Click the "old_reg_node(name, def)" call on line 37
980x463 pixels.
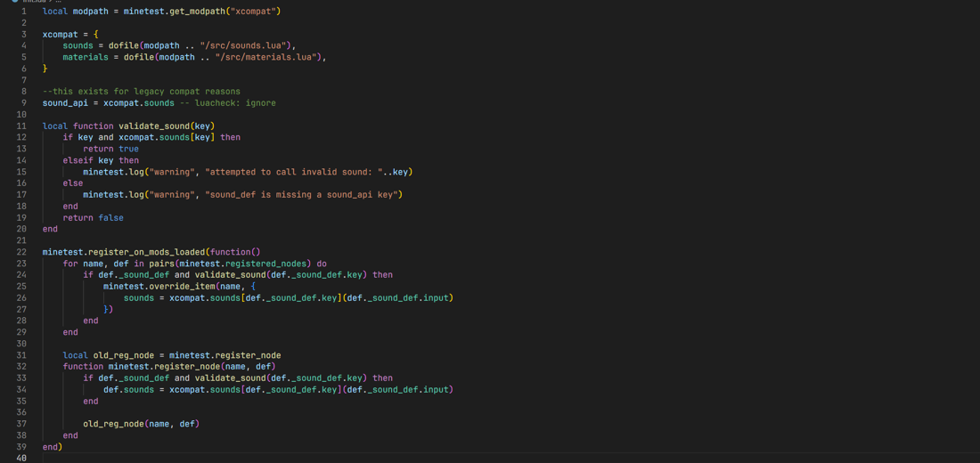pyautogui.click(x=142, y=424)
